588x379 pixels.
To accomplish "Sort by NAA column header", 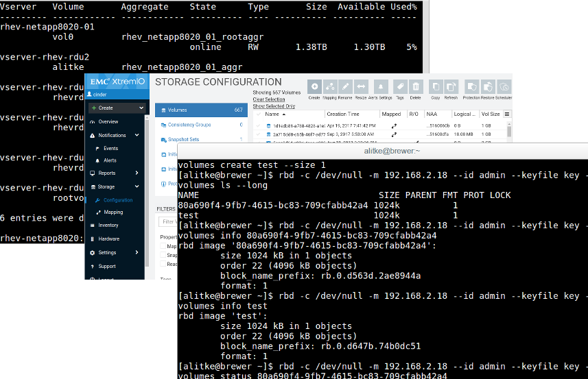I will coord(432,114).
